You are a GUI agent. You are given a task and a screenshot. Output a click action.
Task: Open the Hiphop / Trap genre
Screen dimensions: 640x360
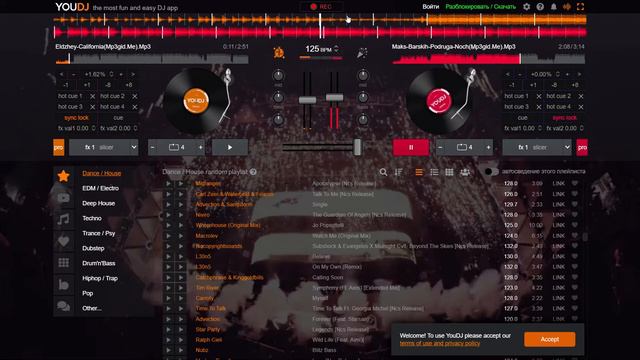[x=100, y=278]
